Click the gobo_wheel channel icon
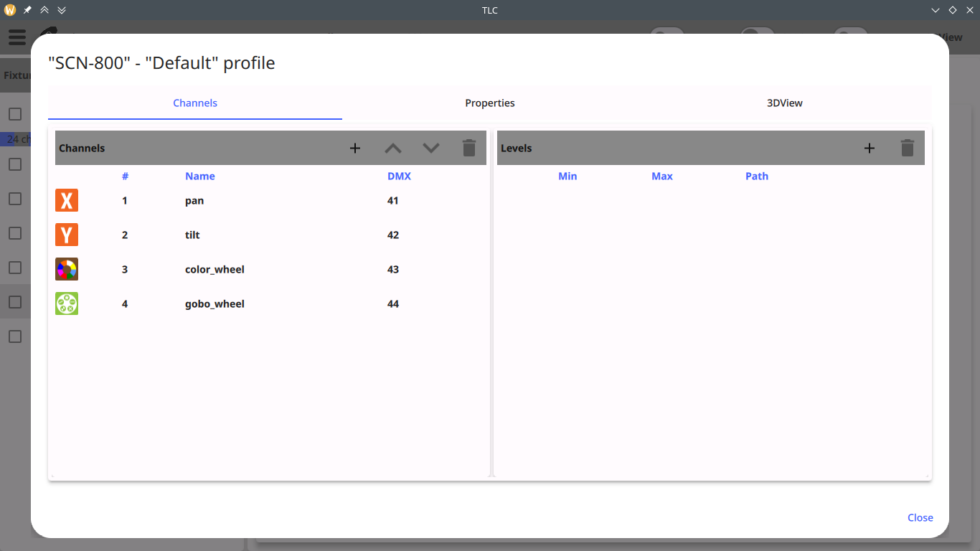The height and width of the screenshot is (551, 980). coord(67,303)
